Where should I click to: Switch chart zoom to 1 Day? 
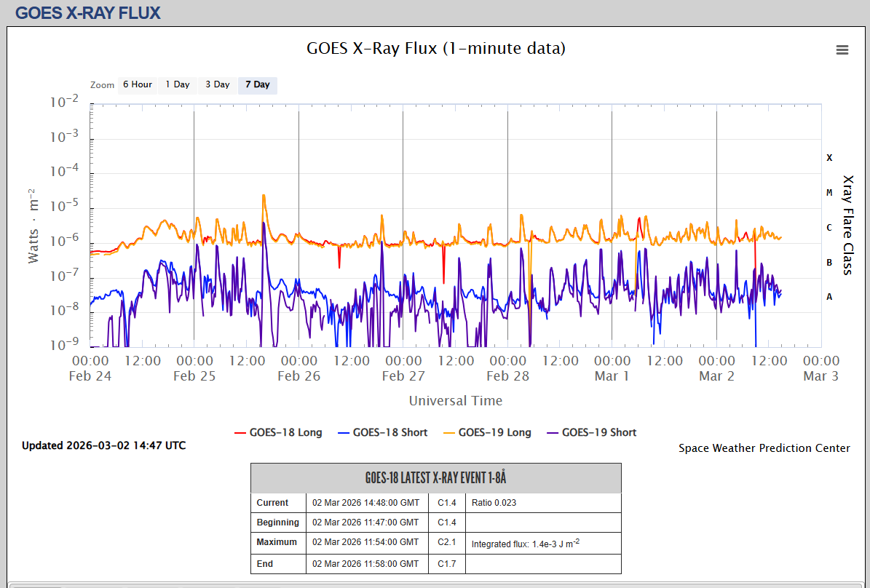pyautogui.click(x=177, y=84)
